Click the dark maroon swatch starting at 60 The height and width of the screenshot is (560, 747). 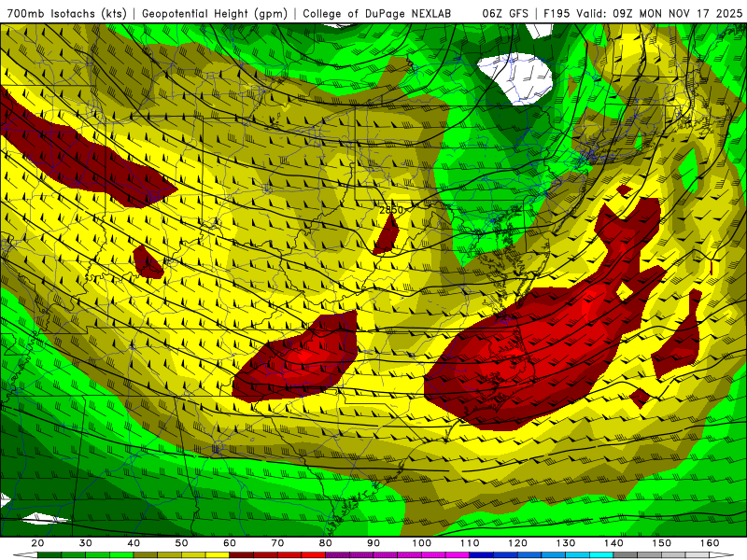[x=242, y=555]
